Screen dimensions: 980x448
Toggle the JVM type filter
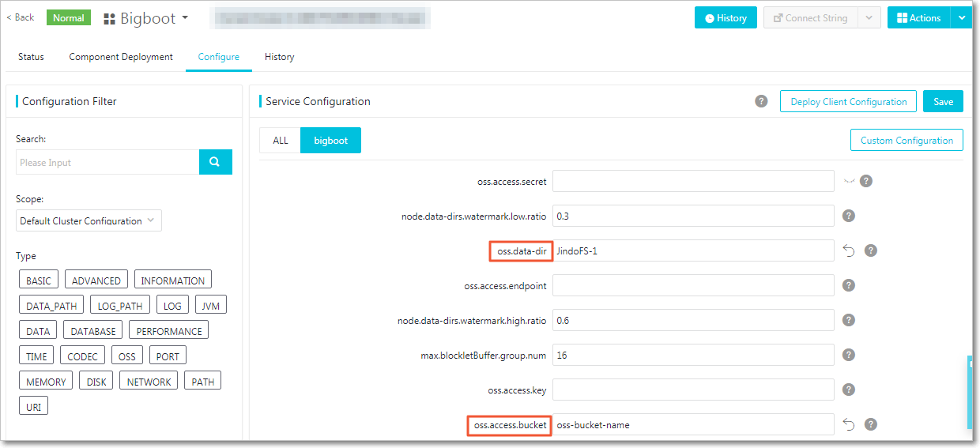(211, 306)
